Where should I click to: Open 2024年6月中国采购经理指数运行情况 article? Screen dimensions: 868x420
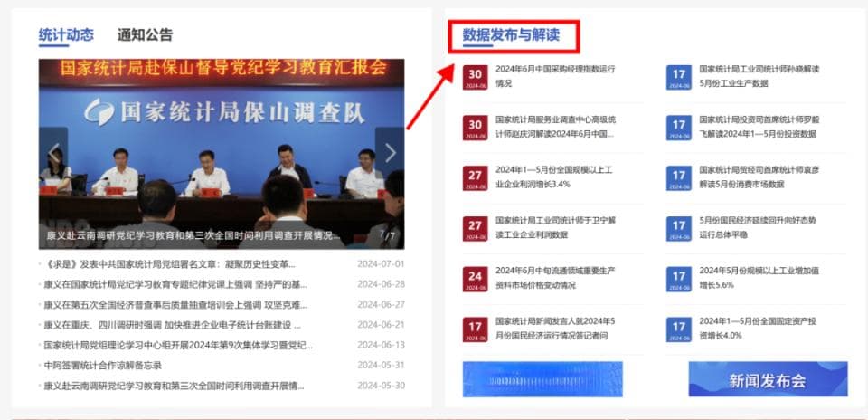pyautogui.click(x=555, y=76)
